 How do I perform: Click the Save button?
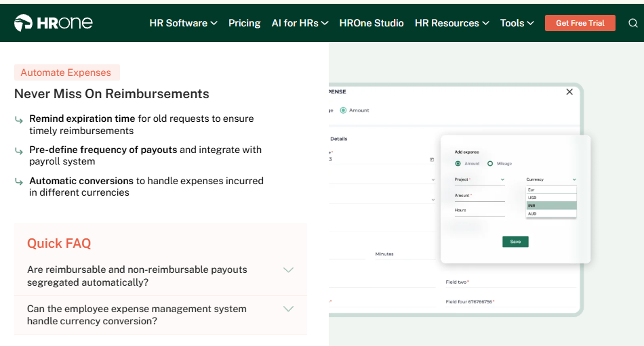point(515,242)
